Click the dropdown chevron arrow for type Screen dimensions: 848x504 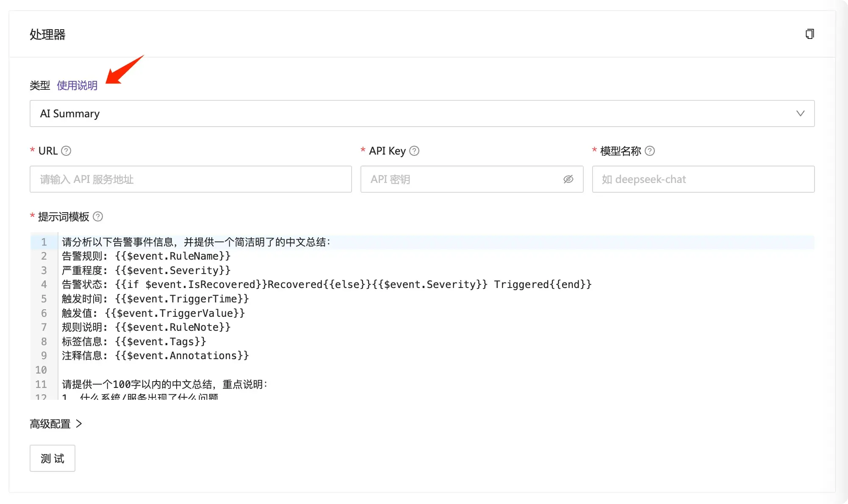pyautogui.click(x=800, y=114)
